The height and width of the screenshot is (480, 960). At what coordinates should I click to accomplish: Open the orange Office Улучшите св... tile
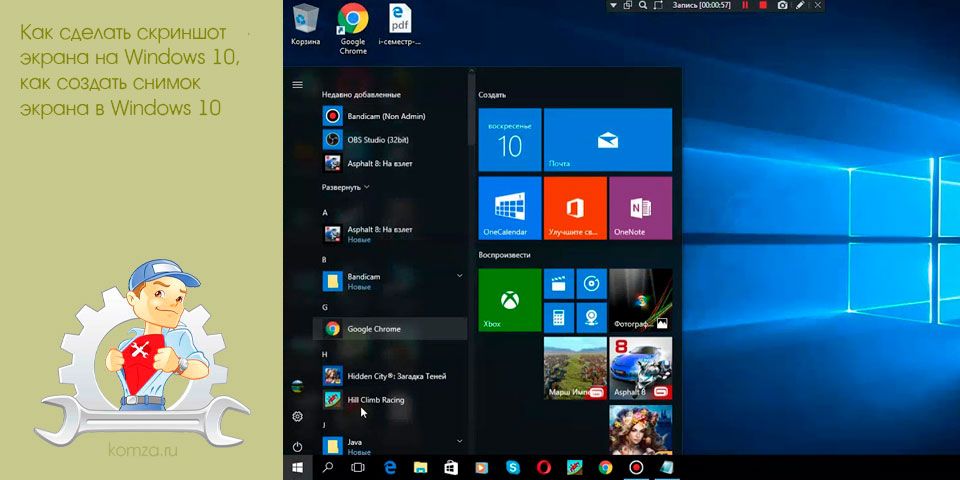click(x=575, y=208)
